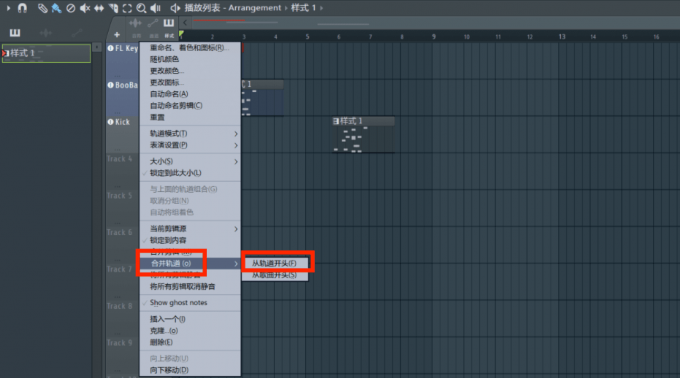Screen dimensions: 680x378
Task: Select the Draw pencil tool
Action: [x=42, y=8]
